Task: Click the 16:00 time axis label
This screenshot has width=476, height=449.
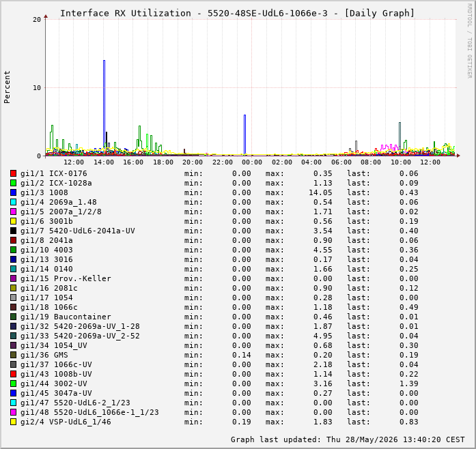Action: pos(133,162)
